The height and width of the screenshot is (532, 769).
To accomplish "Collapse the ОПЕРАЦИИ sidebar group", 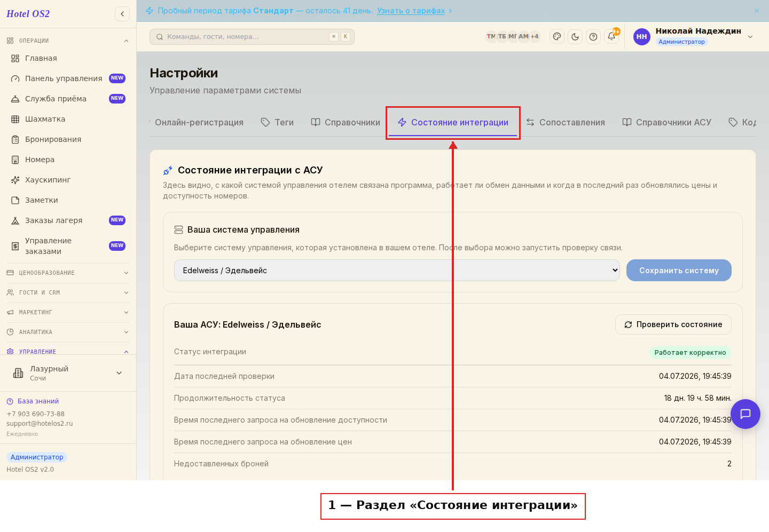I will pos(68,41).
